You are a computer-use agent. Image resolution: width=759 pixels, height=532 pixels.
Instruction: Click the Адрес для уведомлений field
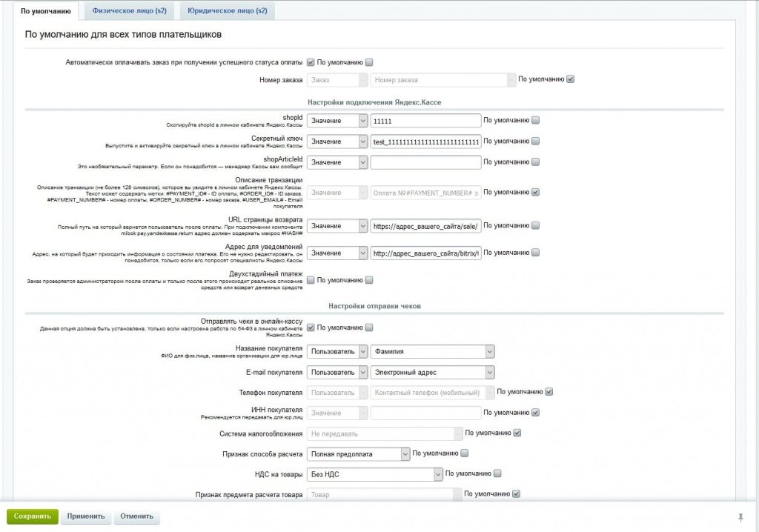(x=425, y=253)
